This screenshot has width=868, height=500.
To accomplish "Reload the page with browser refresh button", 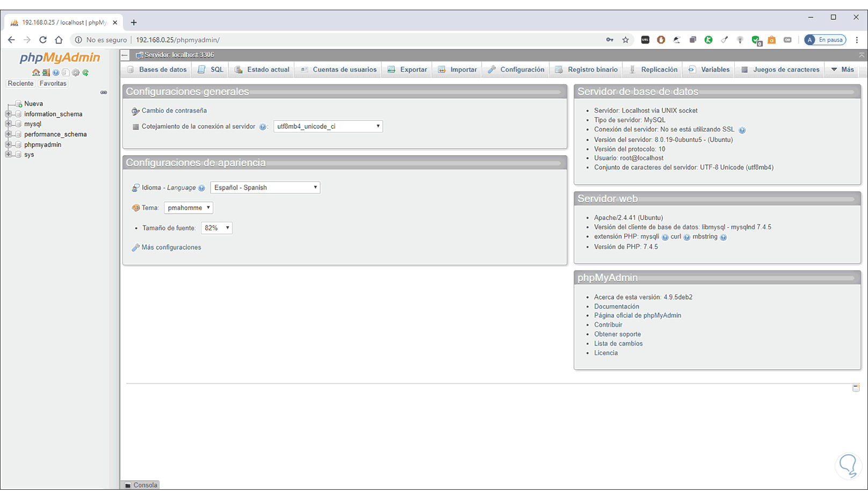I will [43, 40].
